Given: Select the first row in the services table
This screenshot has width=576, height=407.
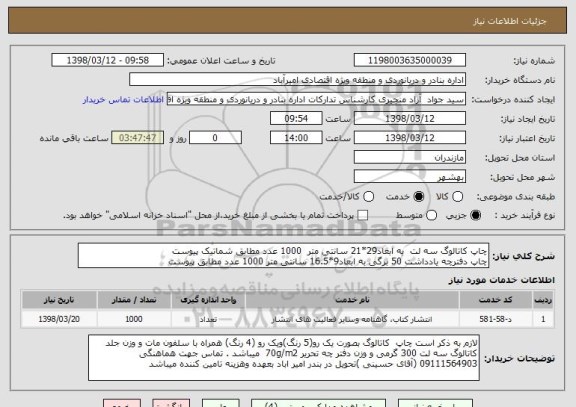Looking at the screenshot, I should [288, 319].
